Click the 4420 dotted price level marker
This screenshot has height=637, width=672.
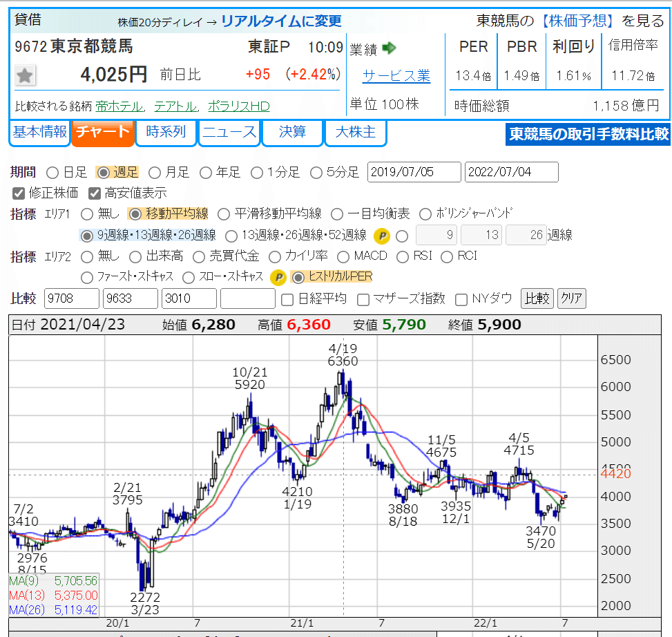click(615, 474)
